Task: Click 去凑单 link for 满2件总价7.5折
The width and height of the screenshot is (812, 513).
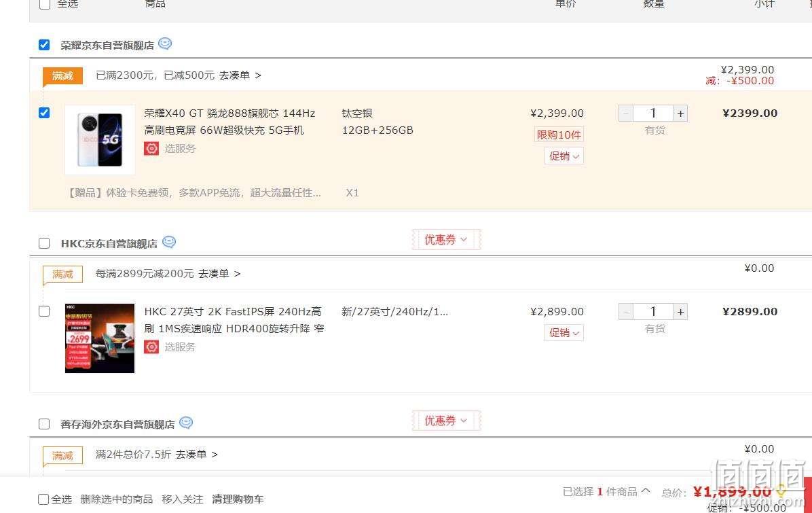Action: pos(196,455)
